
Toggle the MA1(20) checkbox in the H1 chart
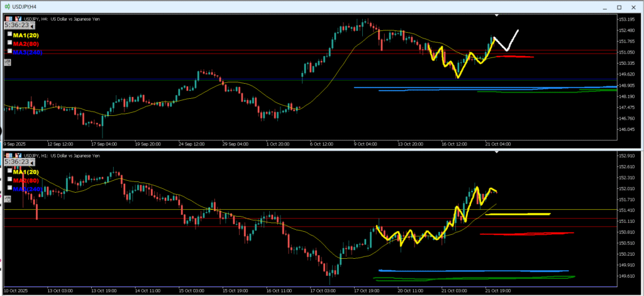coord(9,172)
